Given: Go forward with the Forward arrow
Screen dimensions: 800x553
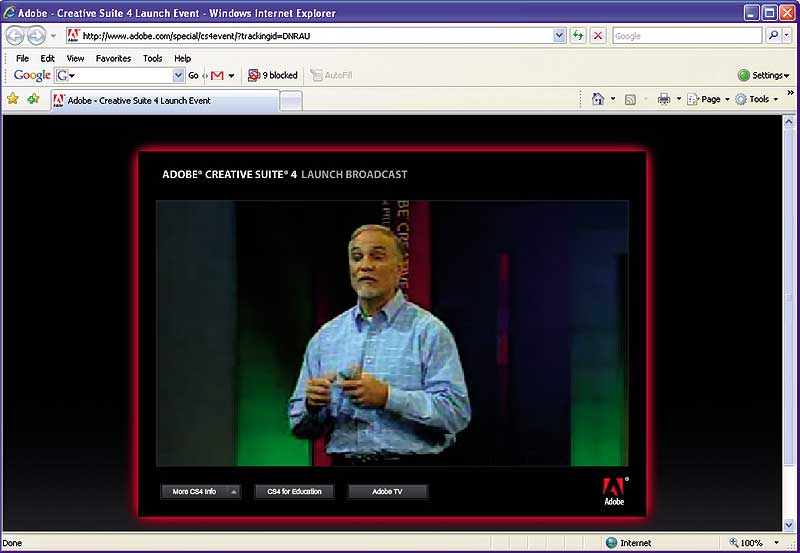Looking at the screenshot, I should coord(36,36).
